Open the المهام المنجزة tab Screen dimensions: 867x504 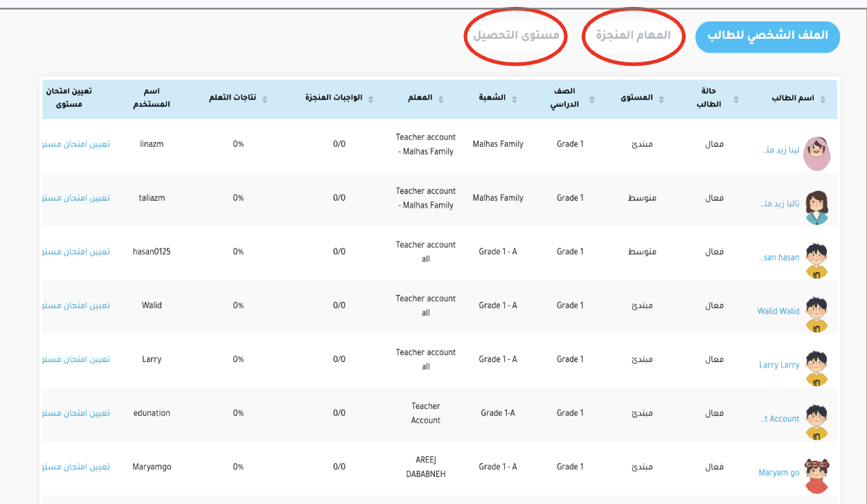click(633, 36)
